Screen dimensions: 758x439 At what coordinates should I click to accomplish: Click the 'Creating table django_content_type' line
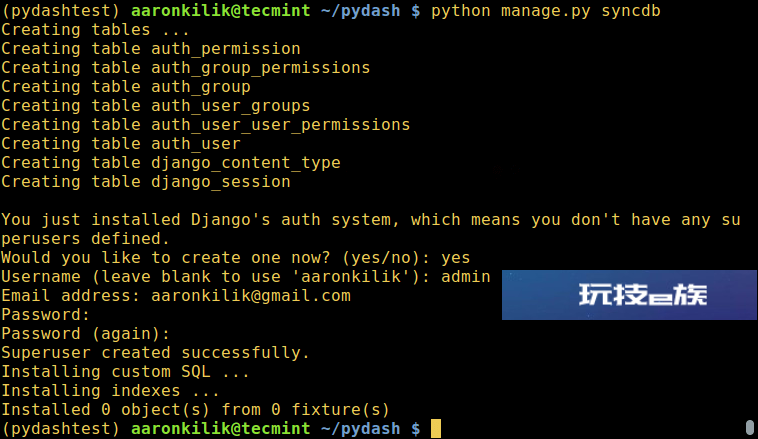point(171,163)
